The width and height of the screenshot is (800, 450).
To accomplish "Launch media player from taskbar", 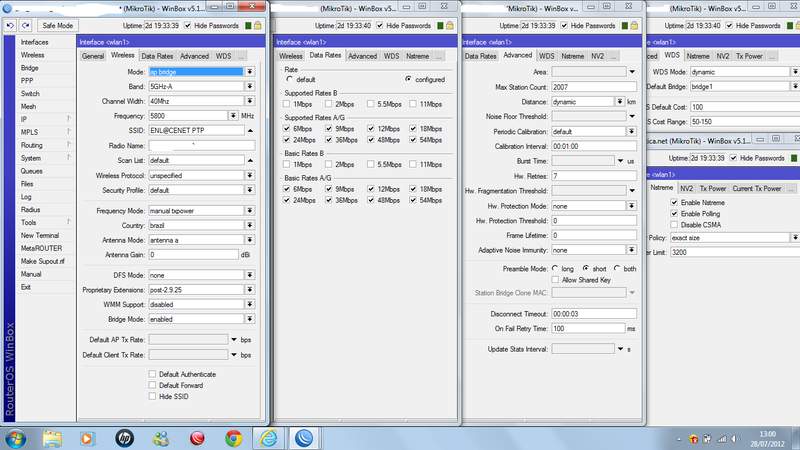I will pos(87,438).
